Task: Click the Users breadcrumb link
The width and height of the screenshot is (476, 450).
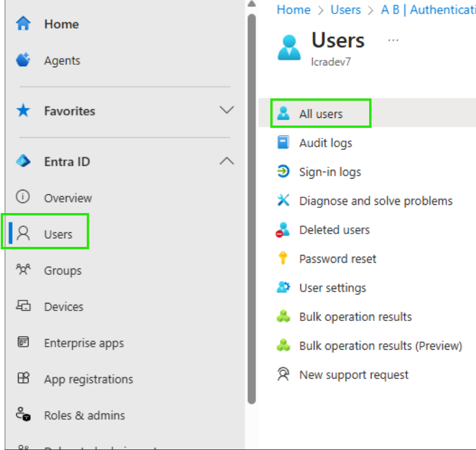Action: point(345,10)
